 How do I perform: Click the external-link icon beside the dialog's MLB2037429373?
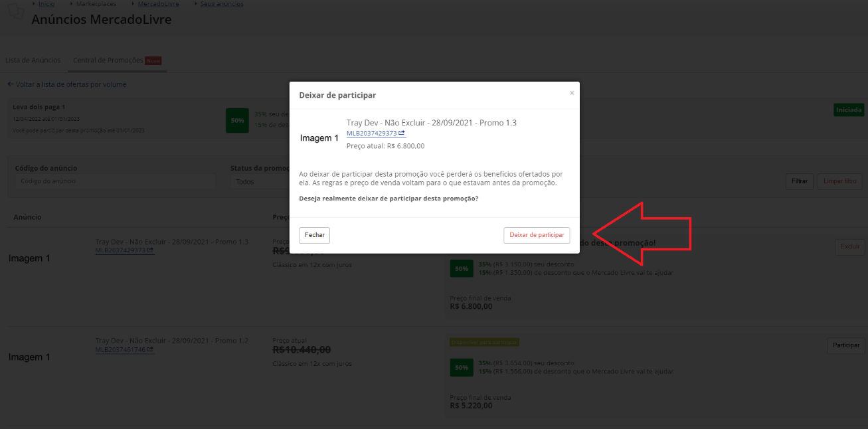pyautogui.click(x=402, y=133)
